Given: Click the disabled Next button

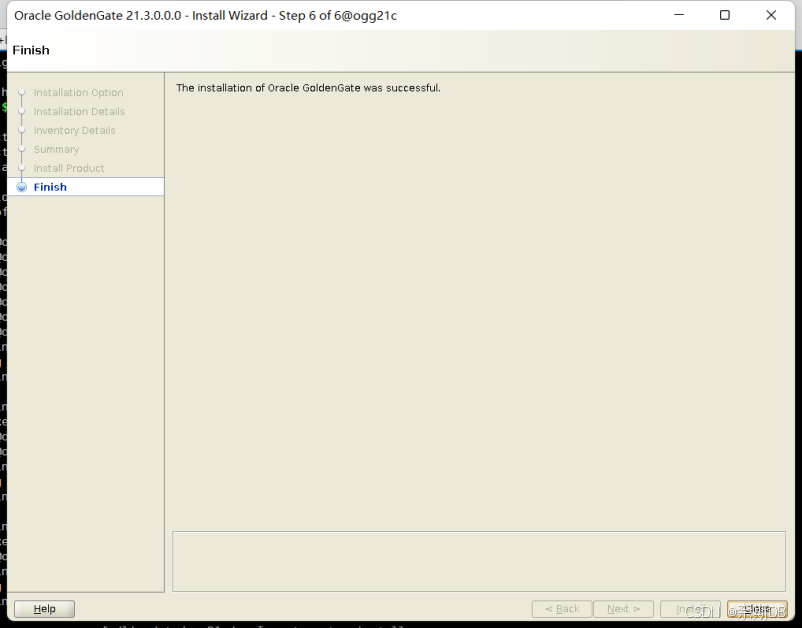Looking at the screenshot, I should pos(623,609).
